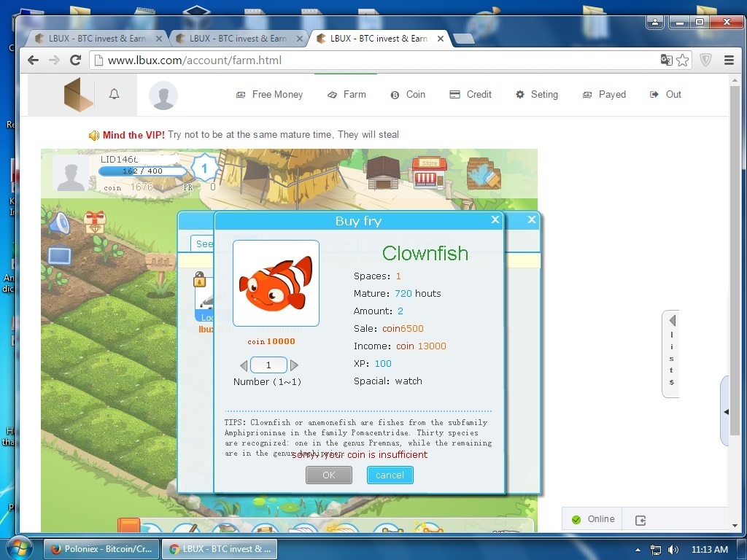The height and width of the screenshot is (560, 747).
Task: Click the browser forward arrow
Action: click(x=54, y=60)
